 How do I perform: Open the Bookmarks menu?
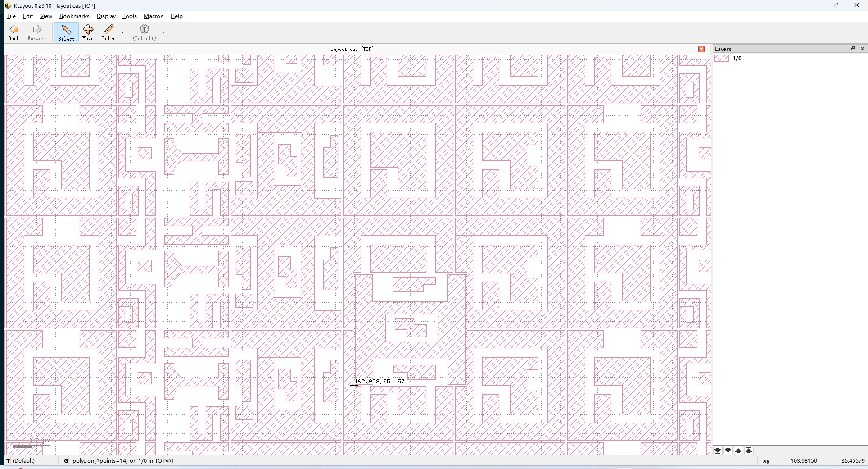point(74,16)
